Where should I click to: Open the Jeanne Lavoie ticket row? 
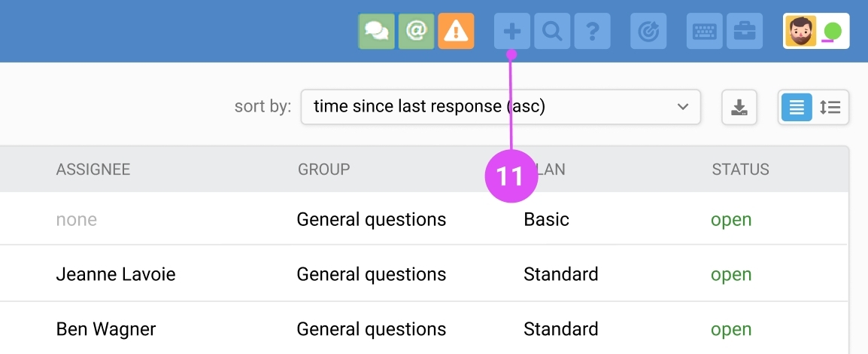[x=116, y=274]
